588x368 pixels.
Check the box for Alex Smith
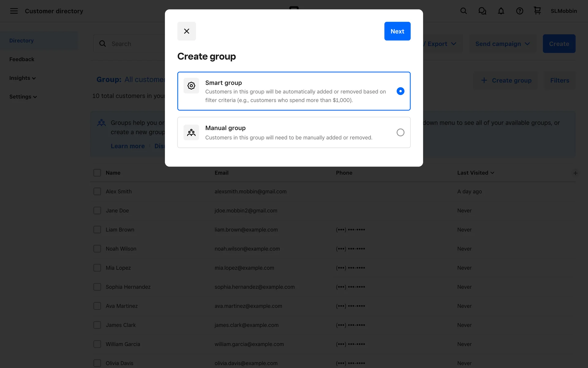point(97,192)
